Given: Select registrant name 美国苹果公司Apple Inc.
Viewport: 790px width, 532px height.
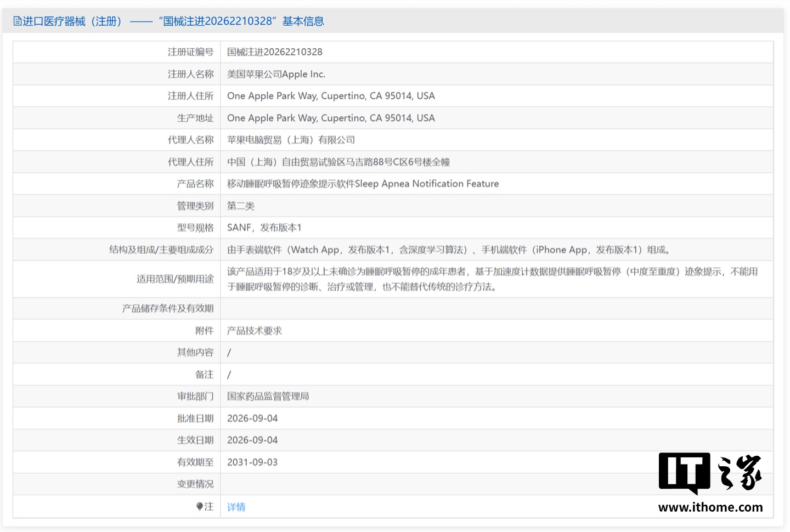Looking at the screenshot, I should click(x=276, y=74).
